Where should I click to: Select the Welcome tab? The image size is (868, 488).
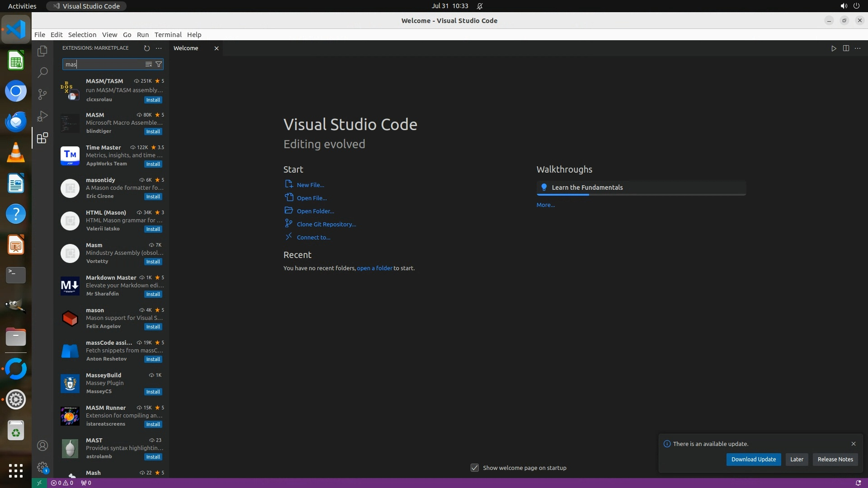(186, 48)
